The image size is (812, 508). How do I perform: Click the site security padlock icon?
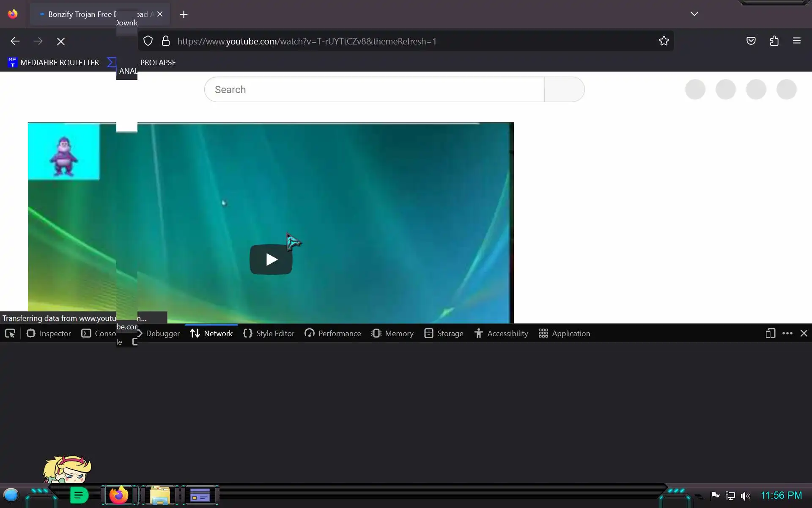166,41
